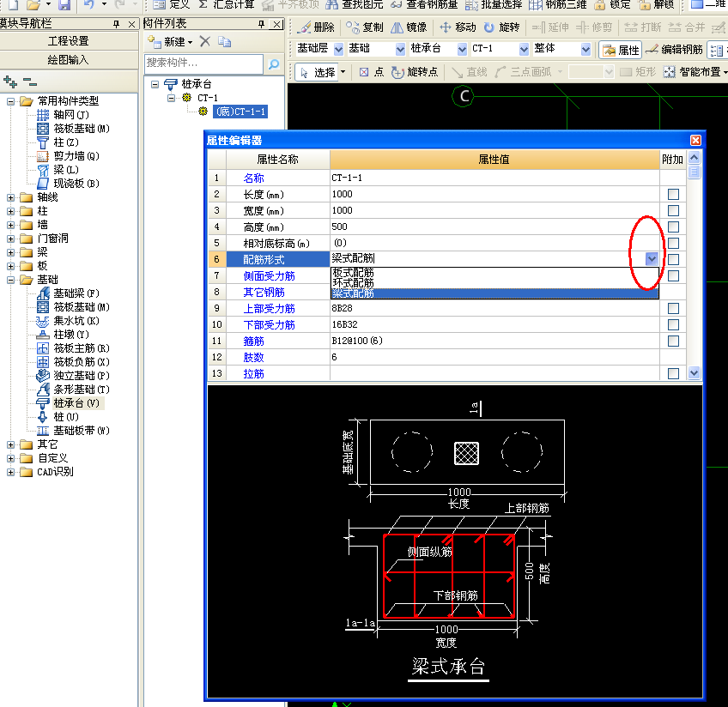Close the 属性编辑器 dialog
Viewport: 728px width, 707px height.
695,140
